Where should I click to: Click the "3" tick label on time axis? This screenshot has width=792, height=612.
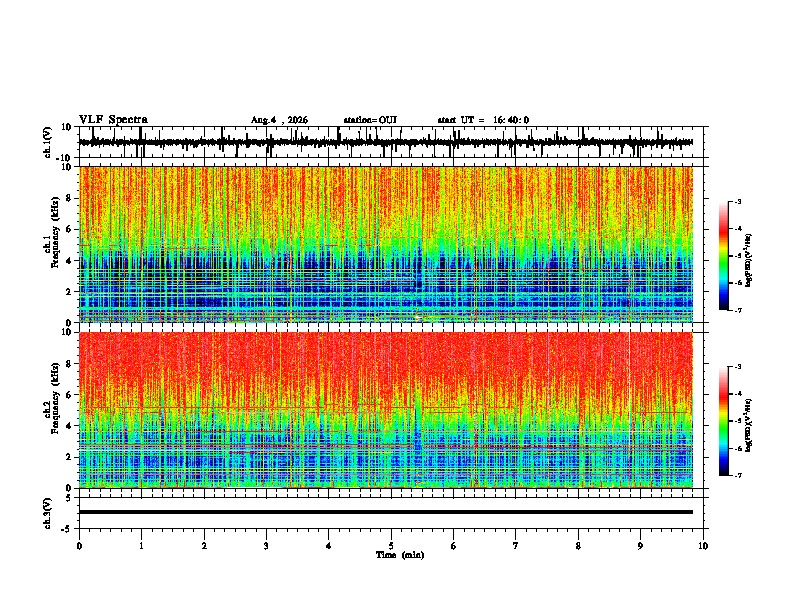tap(266, 546)
